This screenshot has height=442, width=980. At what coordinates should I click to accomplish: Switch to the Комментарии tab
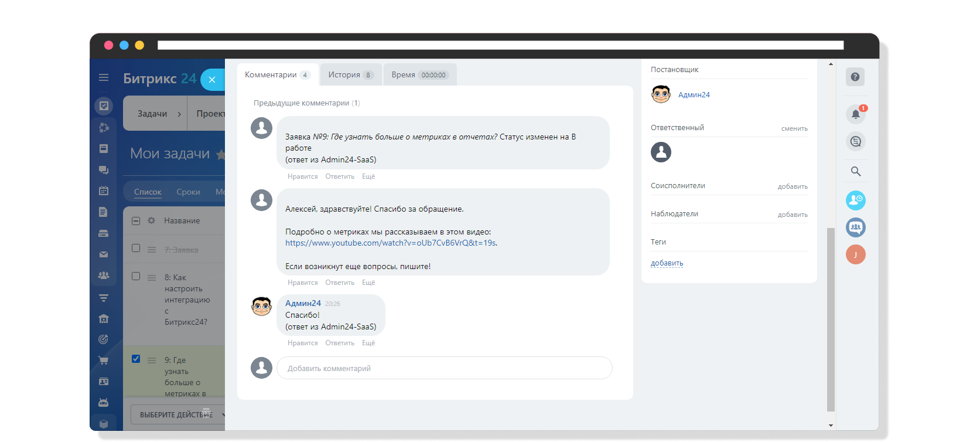pos(278,74)
